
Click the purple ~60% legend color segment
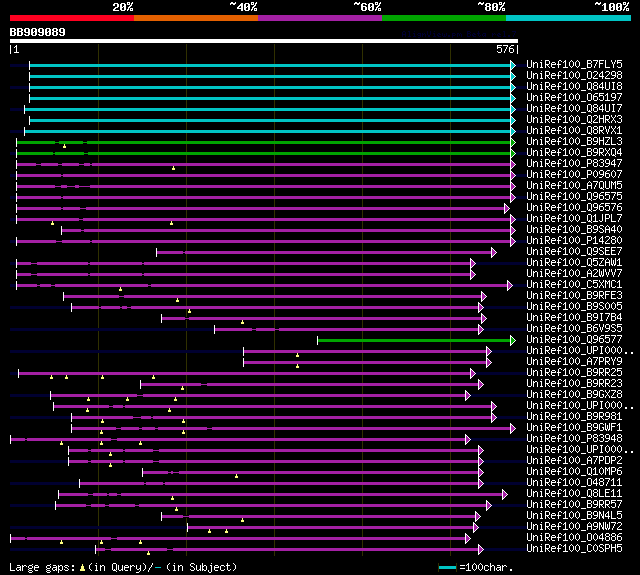(x=320, y=18)
